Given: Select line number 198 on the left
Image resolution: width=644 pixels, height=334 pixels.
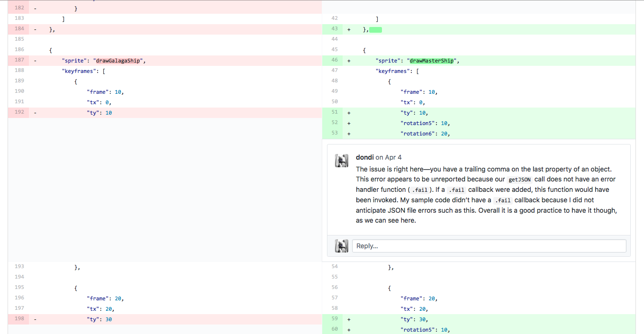Looking at the screenshot, I should pos(19,319).
